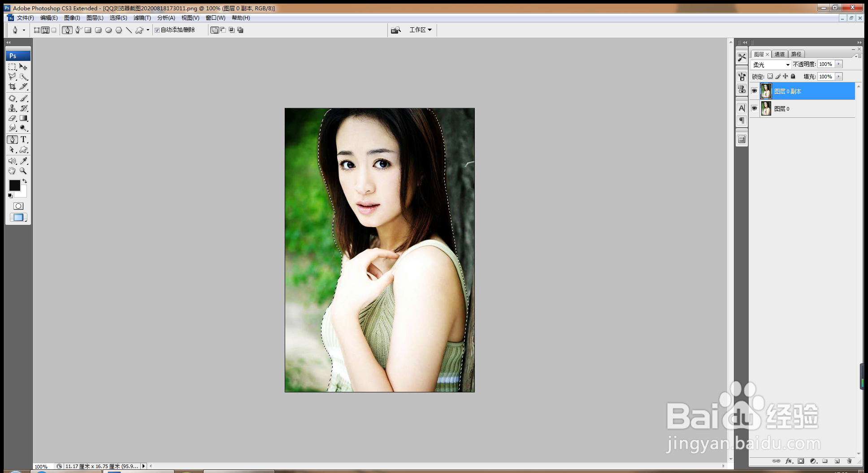Switch to the 通道 tab

coord(780,54)
